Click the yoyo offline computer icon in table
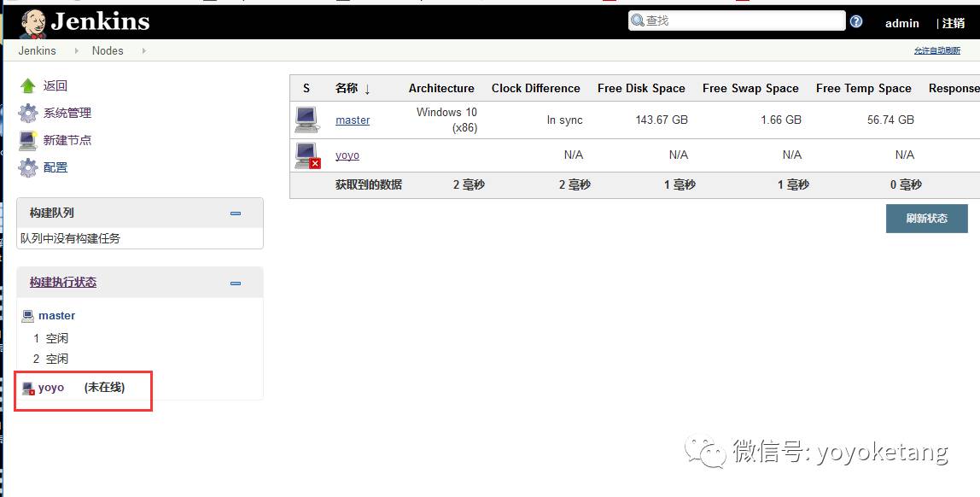 [306, 155]
